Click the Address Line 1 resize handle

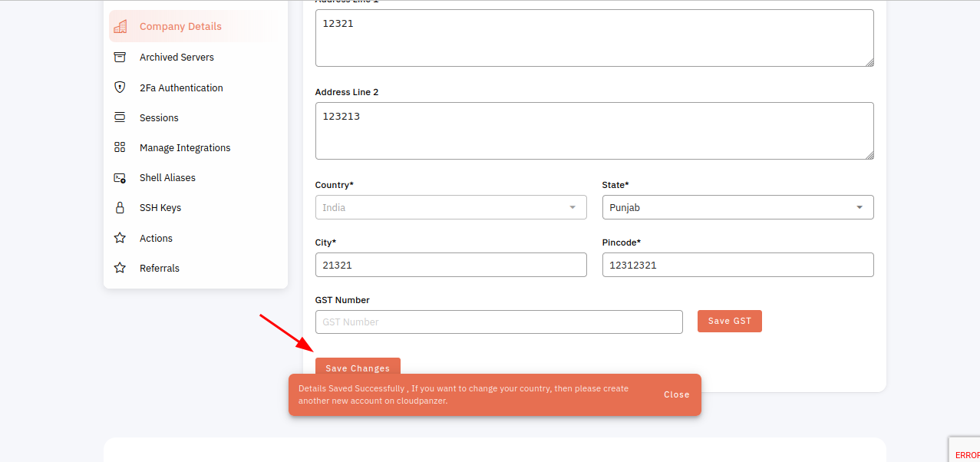[869, 62]
